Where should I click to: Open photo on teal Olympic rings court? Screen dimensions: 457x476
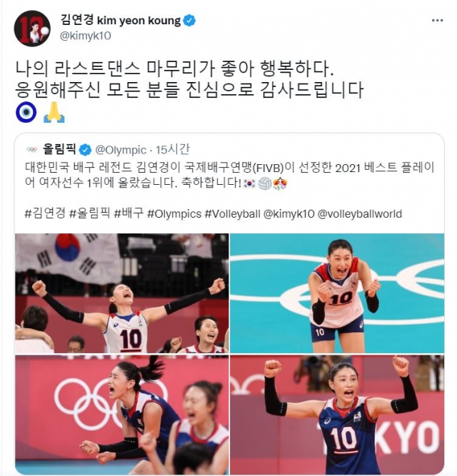(x=337, y=293)
